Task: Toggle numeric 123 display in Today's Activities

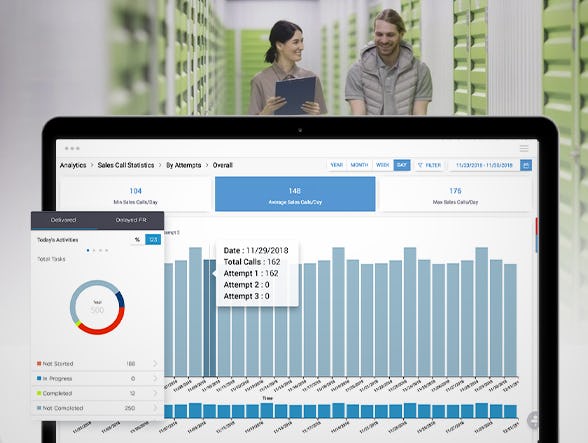Action: pyautogui.click(x=153, y=240)
